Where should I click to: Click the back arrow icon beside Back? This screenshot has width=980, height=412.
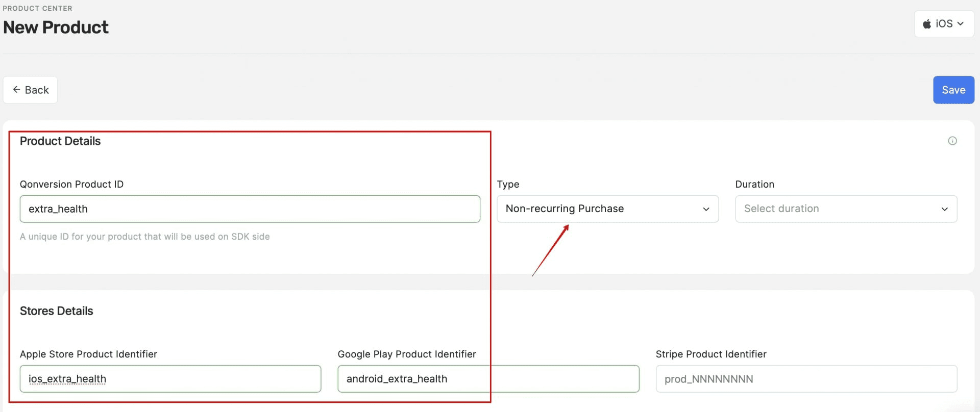tap(15, 90)
